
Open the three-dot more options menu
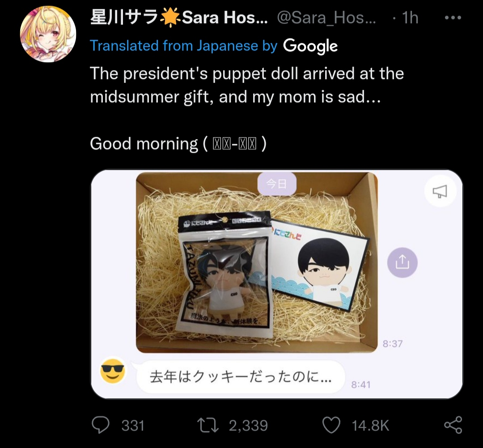(453, 17)
